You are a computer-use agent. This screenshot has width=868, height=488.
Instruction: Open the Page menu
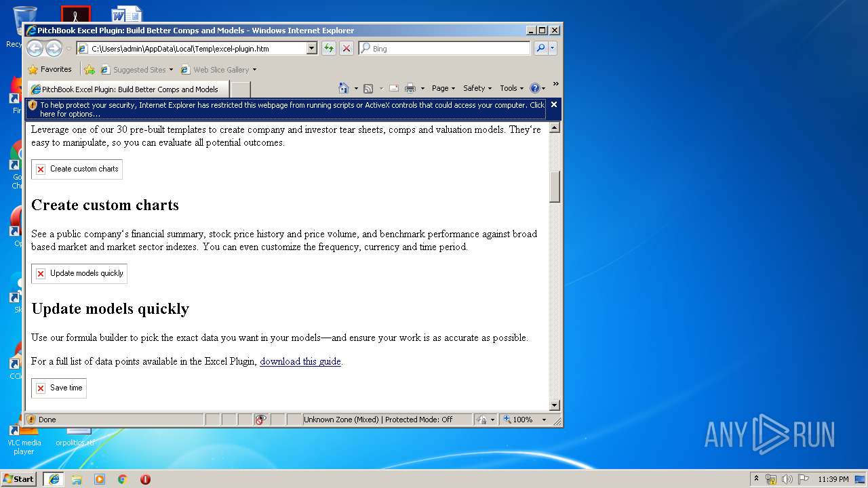[x=443, y=88]
